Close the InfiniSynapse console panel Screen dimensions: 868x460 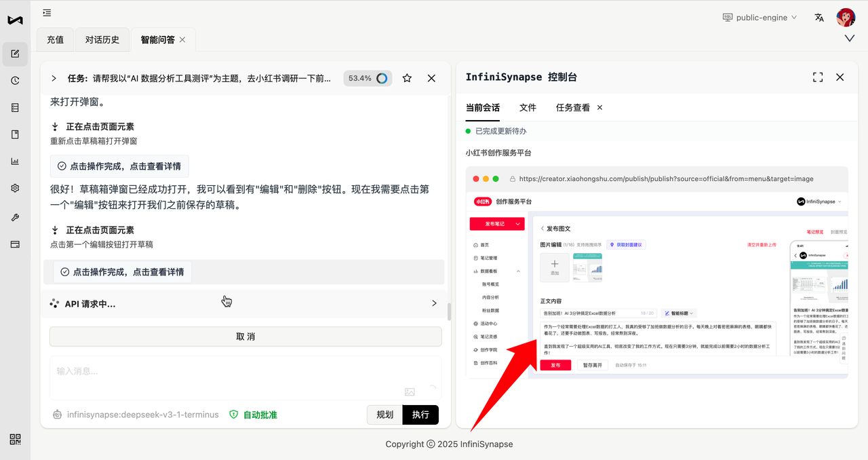[x=840, y=77]
